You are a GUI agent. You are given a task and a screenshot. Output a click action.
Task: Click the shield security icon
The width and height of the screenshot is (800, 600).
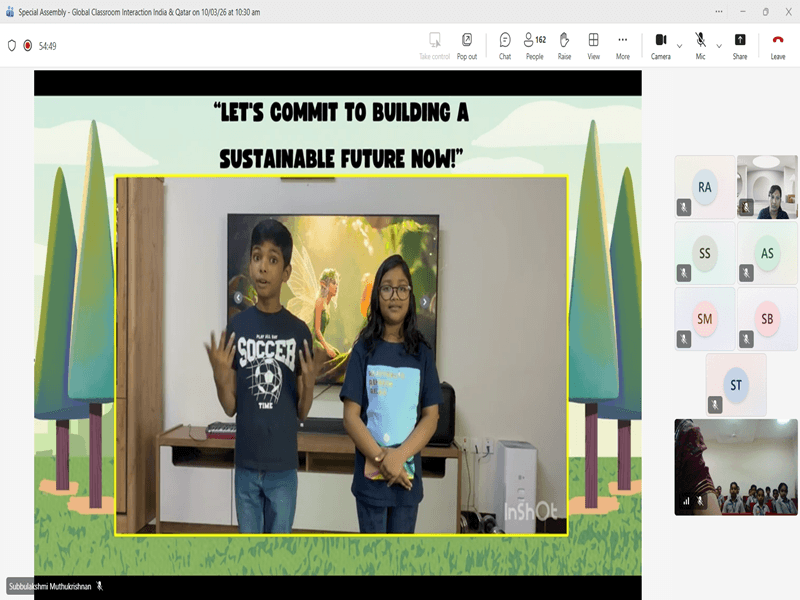pos(12,45)
